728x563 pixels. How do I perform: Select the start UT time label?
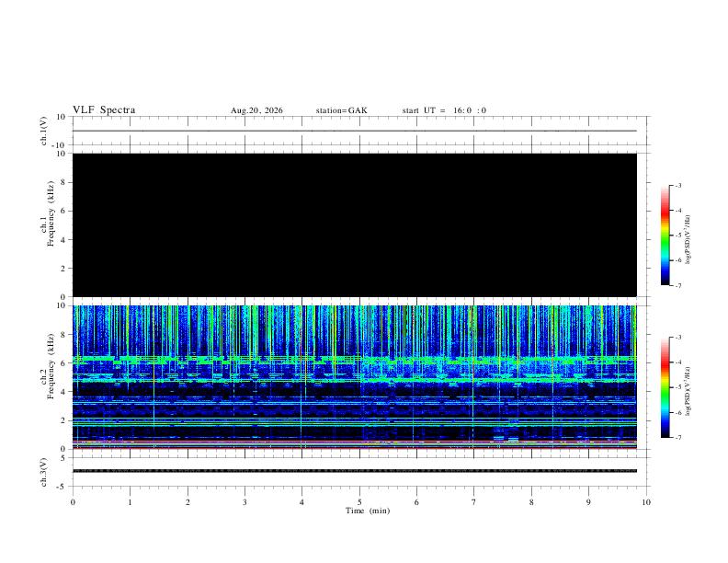tap(444, 110)
